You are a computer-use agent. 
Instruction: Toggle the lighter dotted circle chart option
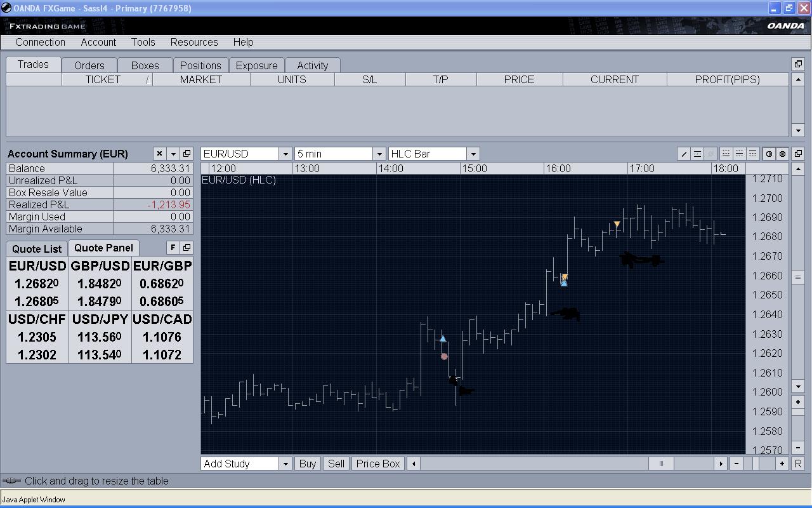[769, 154]
